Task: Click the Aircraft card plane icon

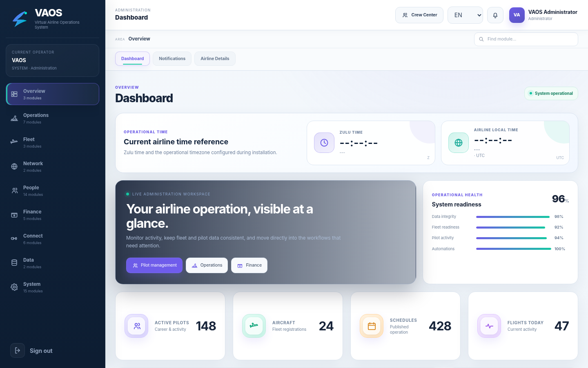Action: [254, 326]
